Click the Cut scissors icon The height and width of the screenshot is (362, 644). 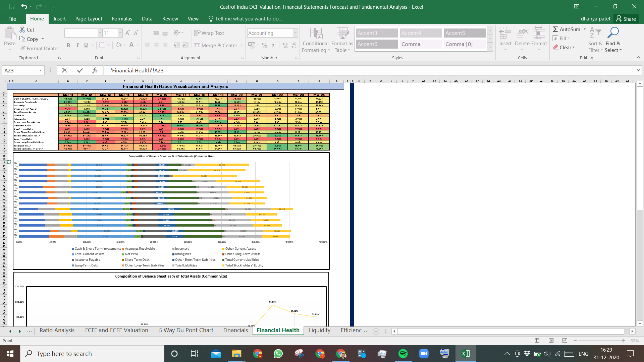coord(22,29)
